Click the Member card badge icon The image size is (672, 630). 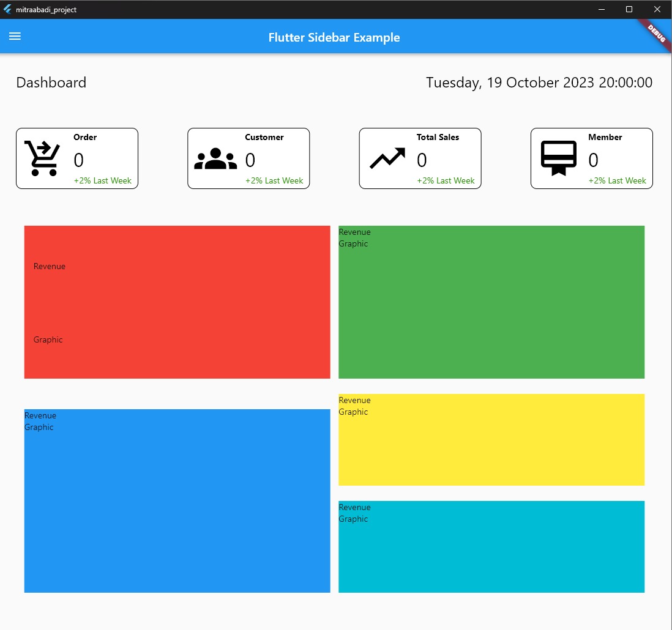(x=558, y=158)
